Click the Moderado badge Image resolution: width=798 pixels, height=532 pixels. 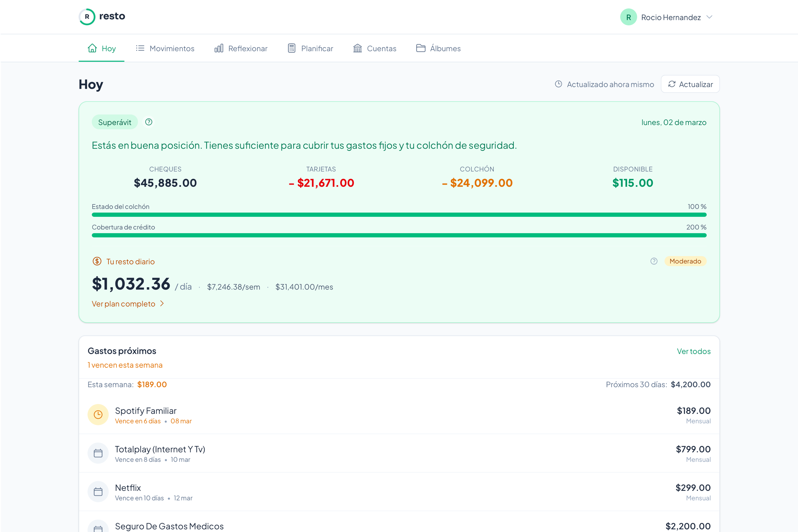(685, 261)
